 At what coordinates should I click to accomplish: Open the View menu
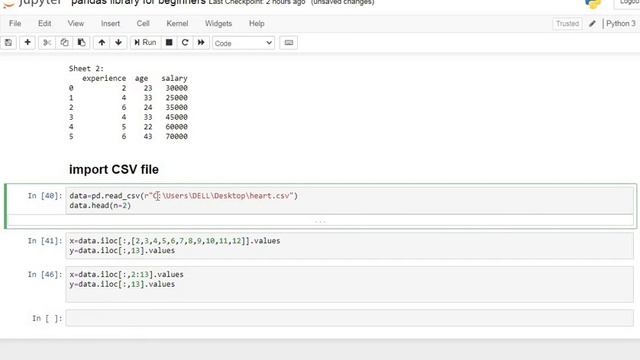tap(76, 24)
